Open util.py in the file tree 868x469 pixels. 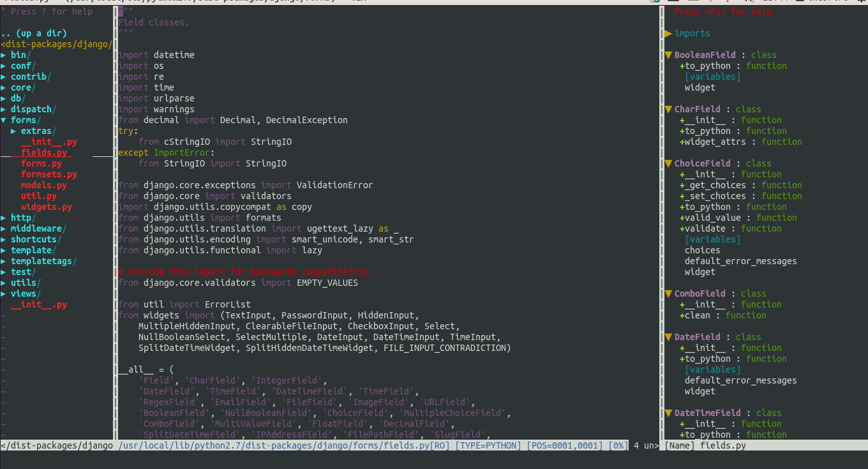[39, 196]
